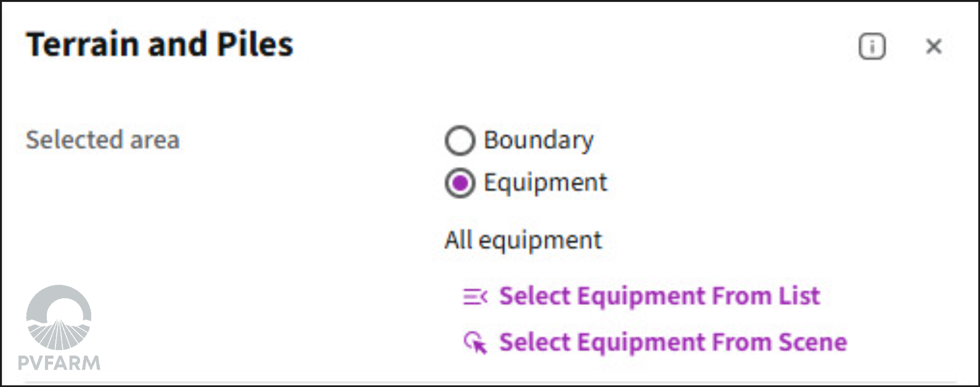The height and width of the screenshot is (387, 980).
Task: Click the word area in Selected area
Action: tap(155, 140)
